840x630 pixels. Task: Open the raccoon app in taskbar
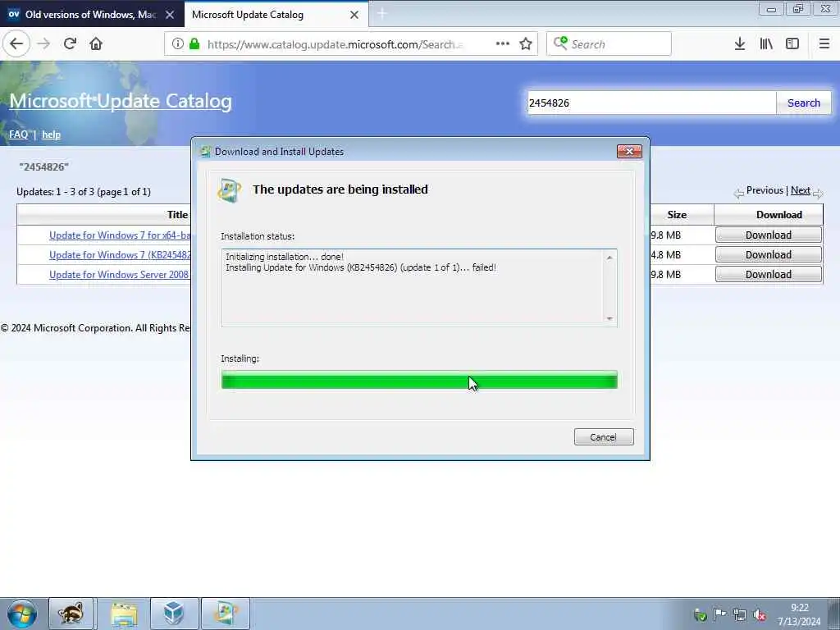click(71, 614)
